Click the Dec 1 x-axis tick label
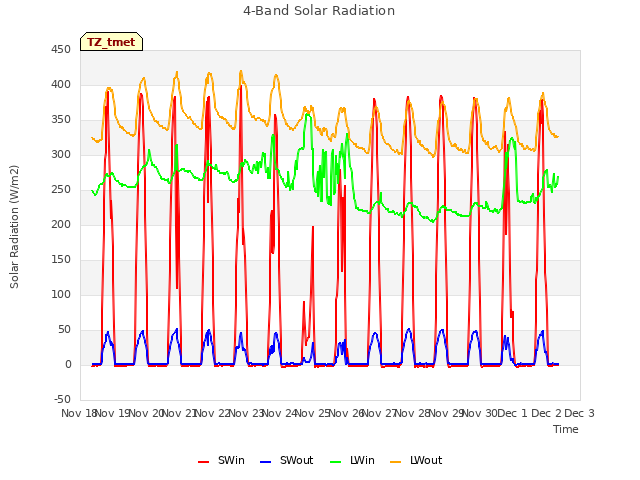The width and height of the screenshot is (640, 480). point(513,413)
